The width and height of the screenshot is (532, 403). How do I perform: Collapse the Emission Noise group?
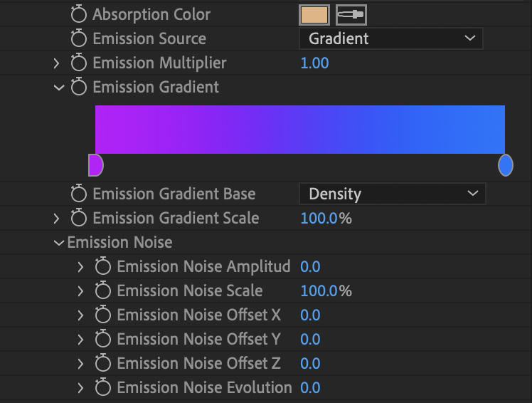click(59, 243)
